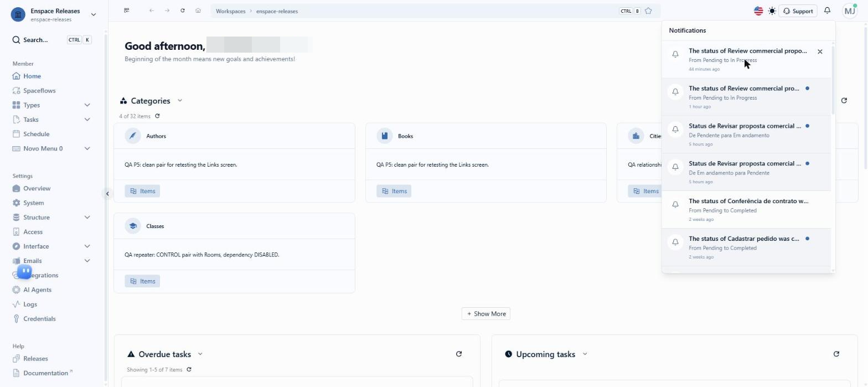Click the Classes category graduation cap icon
The image size is (868, 387).
point(133,226)
